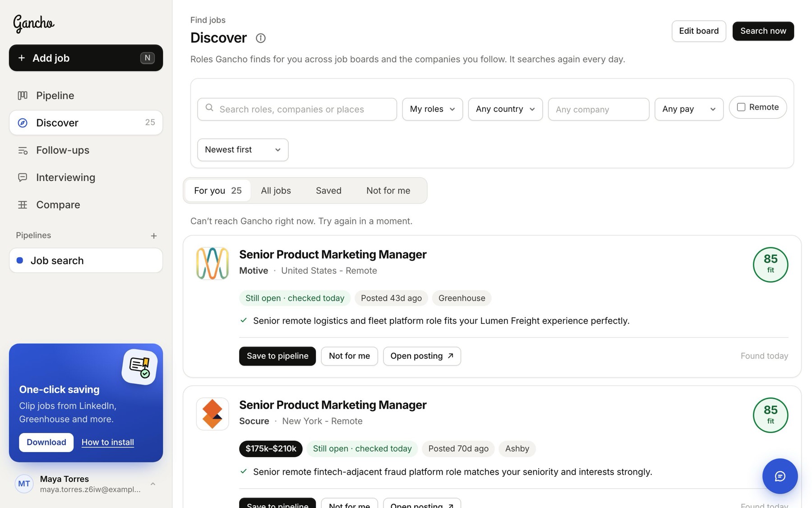The width and height of the screenshot is (812, 508).
Task: Click the Discover compass icon in sidebar
Action: 23,123
